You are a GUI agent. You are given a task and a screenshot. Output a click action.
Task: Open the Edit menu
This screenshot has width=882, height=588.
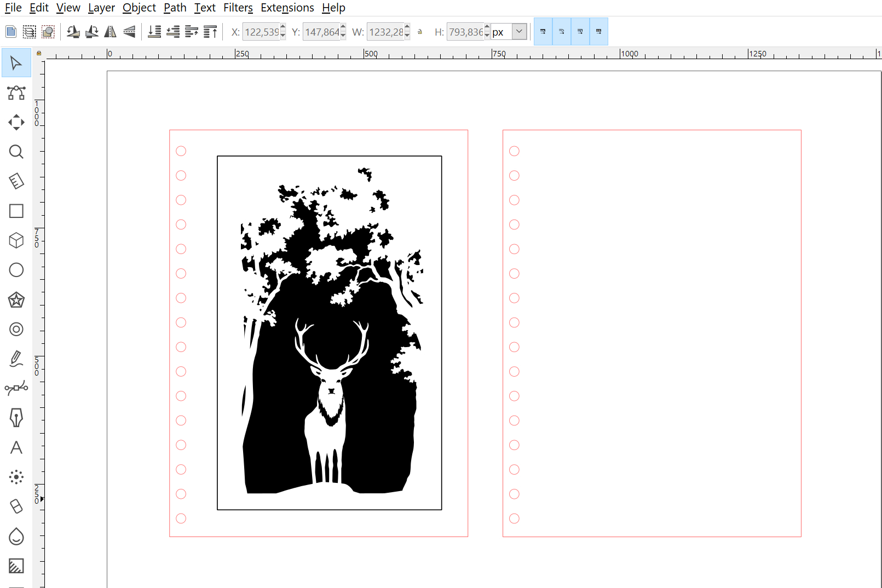point(39,8)
